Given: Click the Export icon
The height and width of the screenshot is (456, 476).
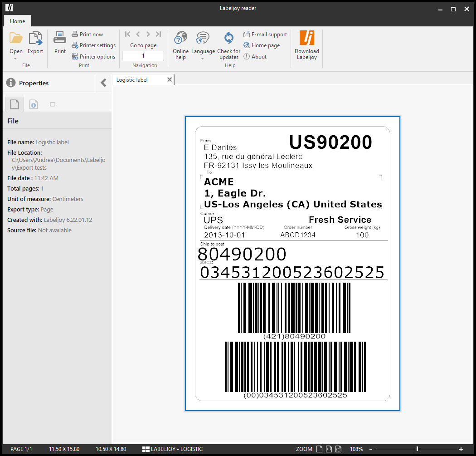Looking at the screenshot, I should point(35,38).
